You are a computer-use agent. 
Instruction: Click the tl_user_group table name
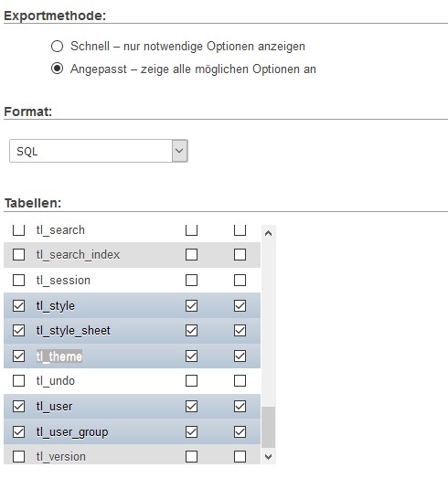tap(72, 432)
